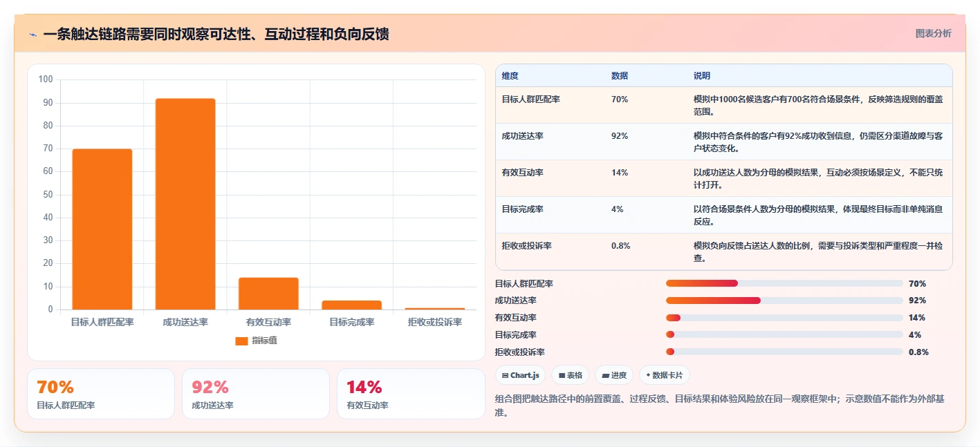The image size is (980, 447).
Task: Click the 92% label beside the progress list
Action: click(x=917, y=301)
